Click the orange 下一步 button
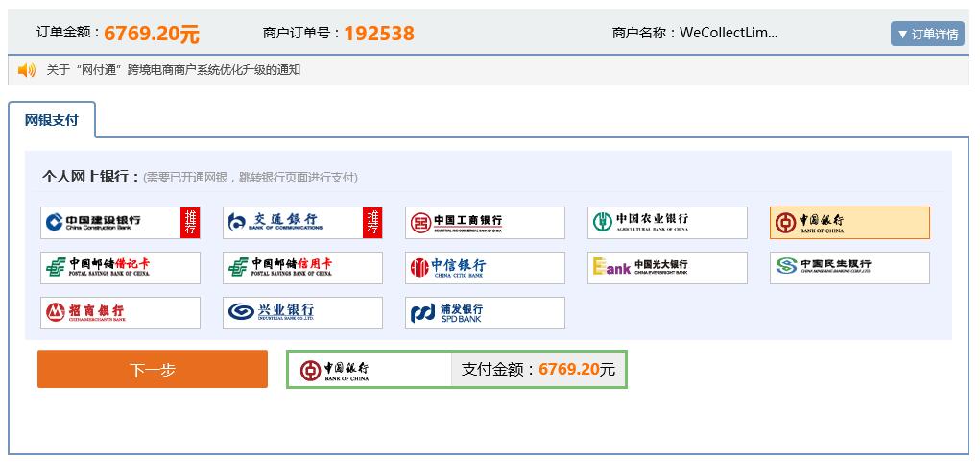This screenshot has height=462, width=980. (152, 370)
